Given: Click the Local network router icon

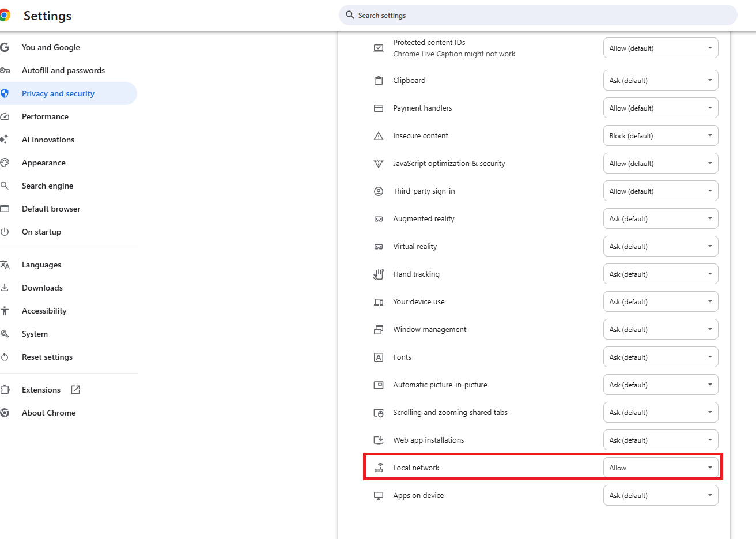Looking at the screenshot, I should click(379, 468).
